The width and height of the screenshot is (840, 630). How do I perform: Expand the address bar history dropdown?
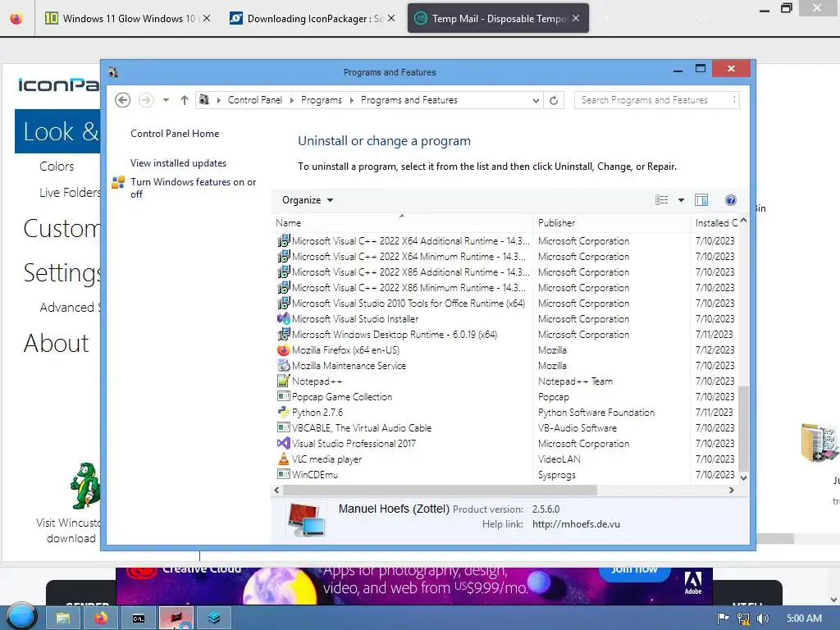pos(536,100)
